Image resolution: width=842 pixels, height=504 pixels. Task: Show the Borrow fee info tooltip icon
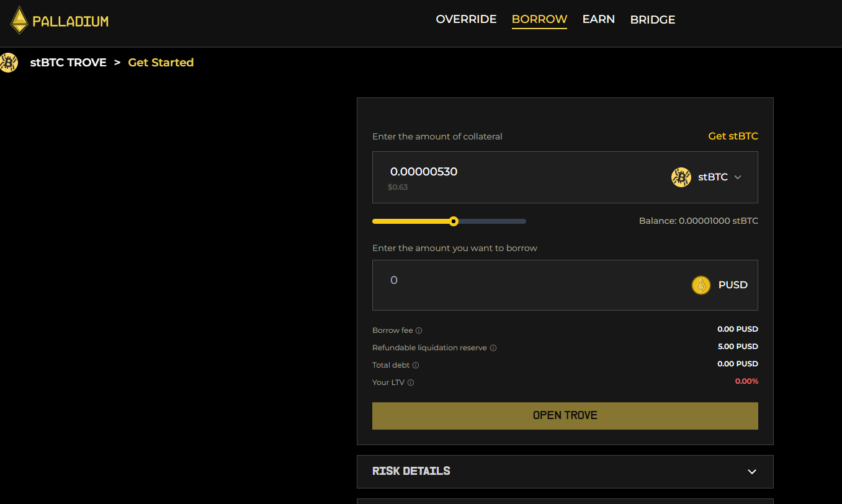[419, 331]
